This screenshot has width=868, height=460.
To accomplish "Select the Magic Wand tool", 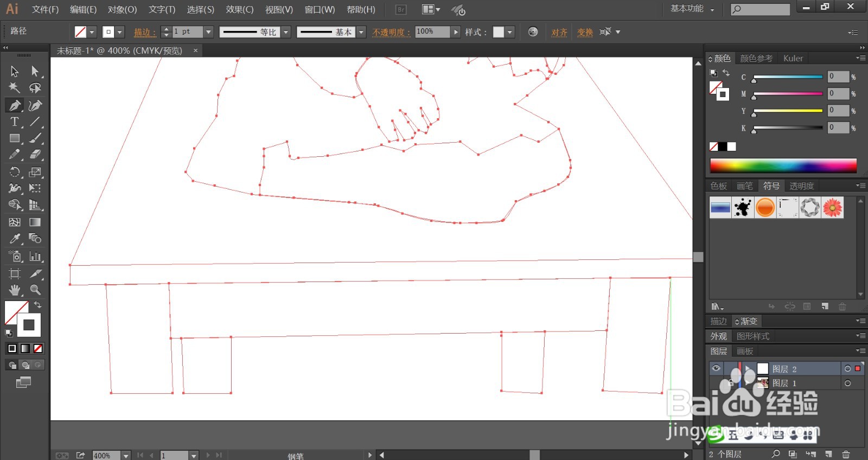I will 15,88.
